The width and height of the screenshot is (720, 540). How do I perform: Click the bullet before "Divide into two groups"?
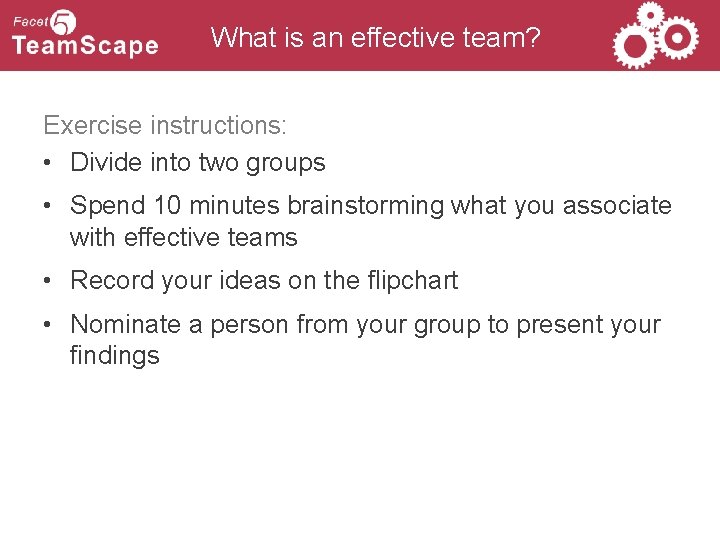pyautogui.click(x=48, y=163)
